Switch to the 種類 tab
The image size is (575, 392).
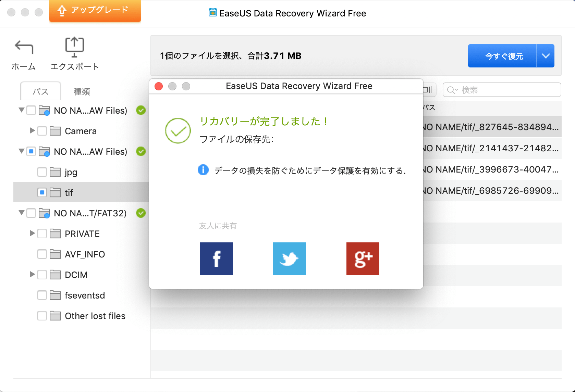(x=82, y=91)
